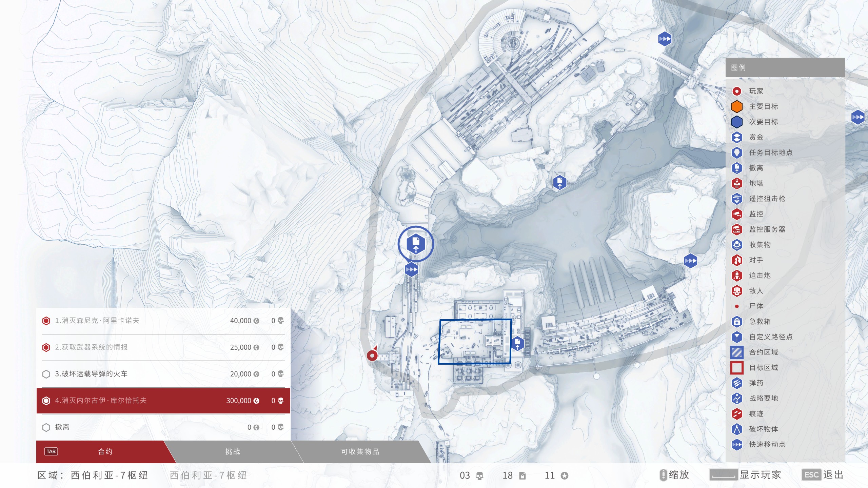Click the blue 次要目标 legend hexagon
868x488 pixels.
736,122
